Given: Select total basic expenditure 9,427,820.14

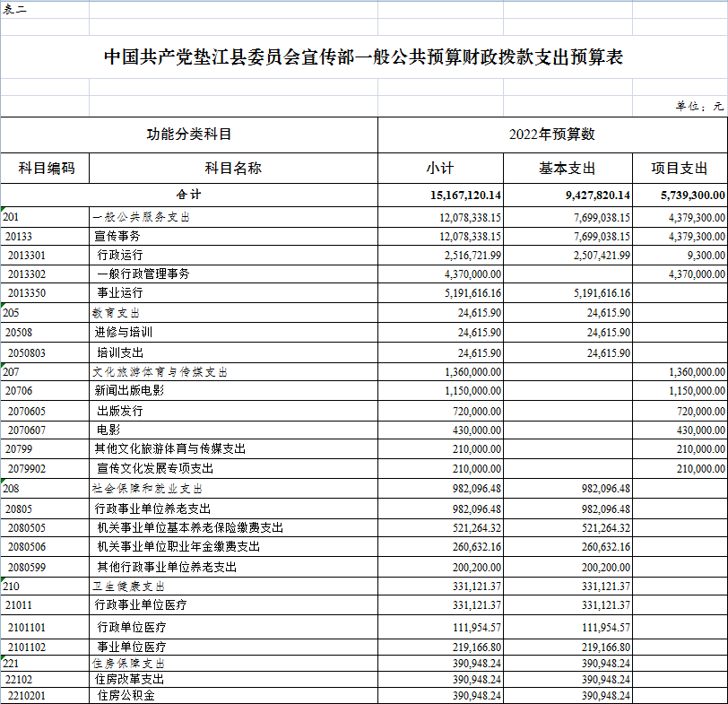Looking at the screenshot, I should click(x=568, y=195).
